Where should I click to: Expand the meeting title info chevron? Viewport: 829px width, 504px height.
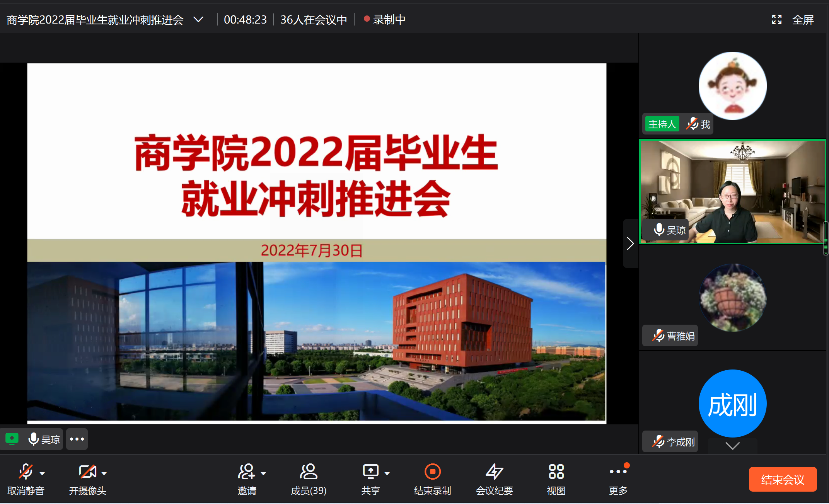click(x=198, y=19)
